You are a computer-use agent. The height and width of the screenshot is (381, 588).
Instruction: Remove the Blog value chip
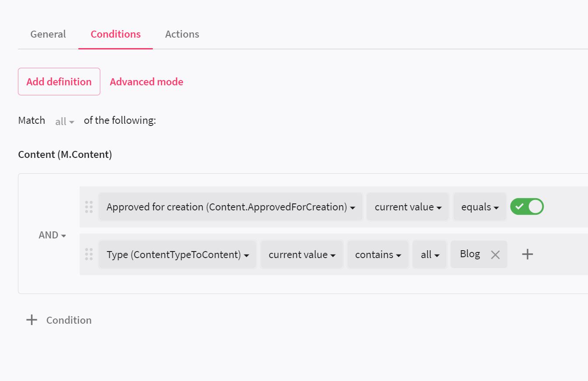click(495, 254)
